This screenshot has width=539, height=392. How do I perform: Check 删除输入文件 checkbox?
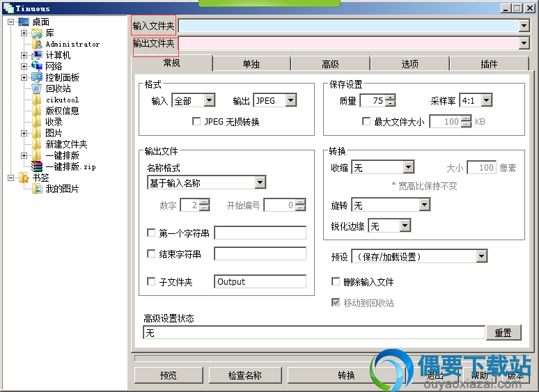[336, 282]
